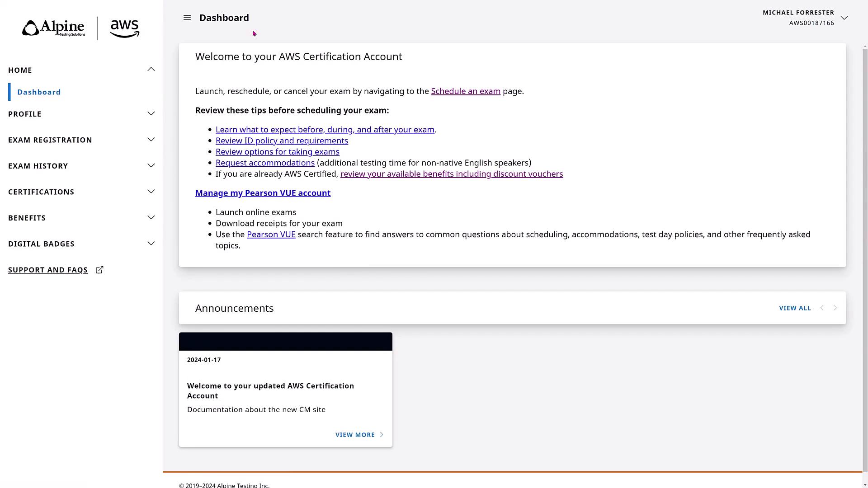Open the Michael Forrester account dropdown
868x488 pixels.
click(844, 18)
